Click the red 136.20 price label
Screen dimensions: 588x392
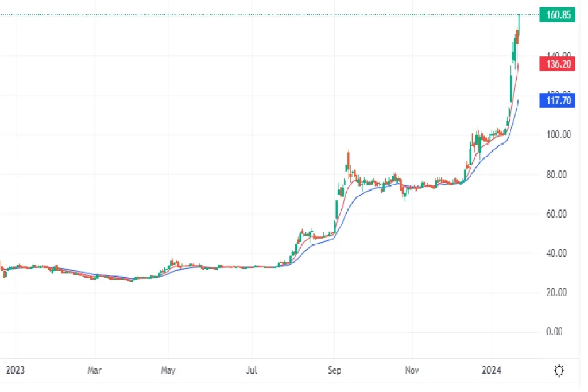(x=557, y=64)
